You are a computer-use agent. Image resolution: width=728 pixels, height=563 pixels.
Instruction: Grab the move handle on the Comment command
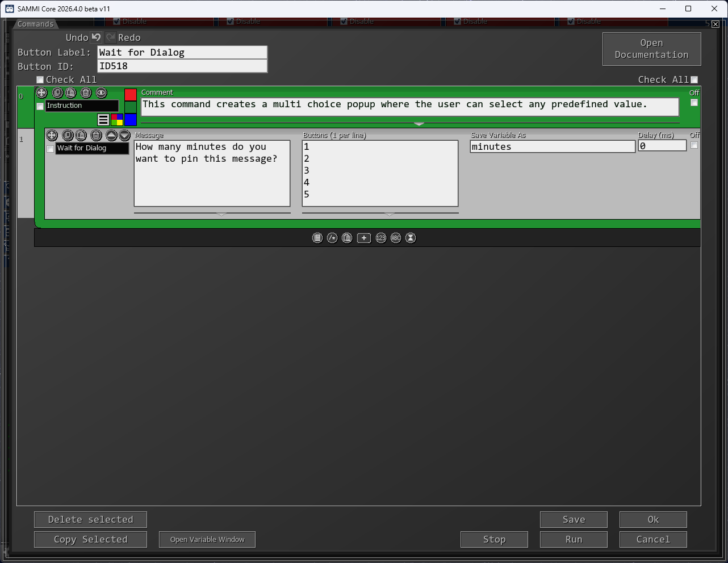click(41, 93)
